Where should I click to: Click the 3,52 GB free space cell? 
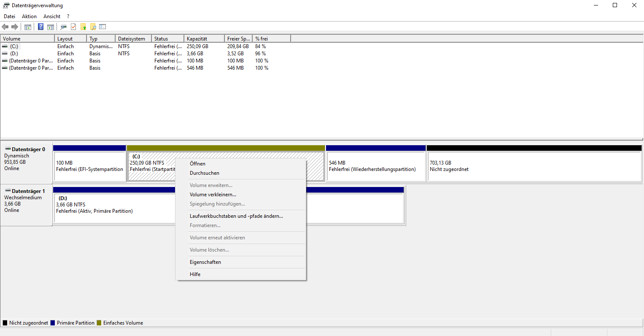[235, 54]
